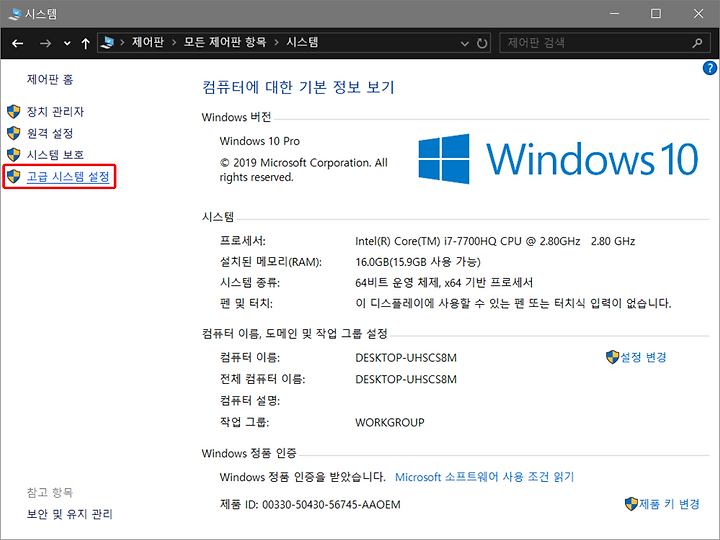
Task: Click full computer name in 전체 컴퓨터 이름 row
Action: pyautogui.click(x=406, y=379)
